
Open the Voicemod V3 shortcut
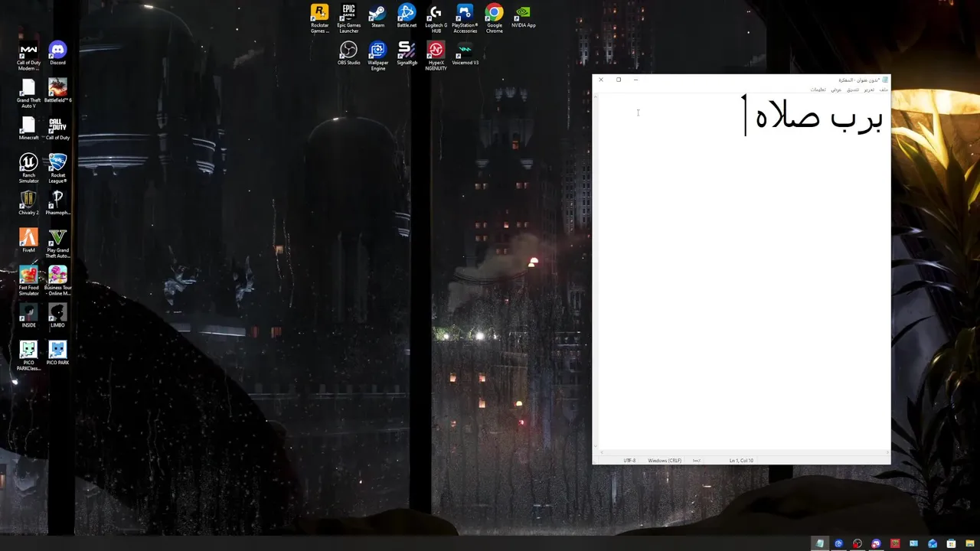tap(465, 54)
